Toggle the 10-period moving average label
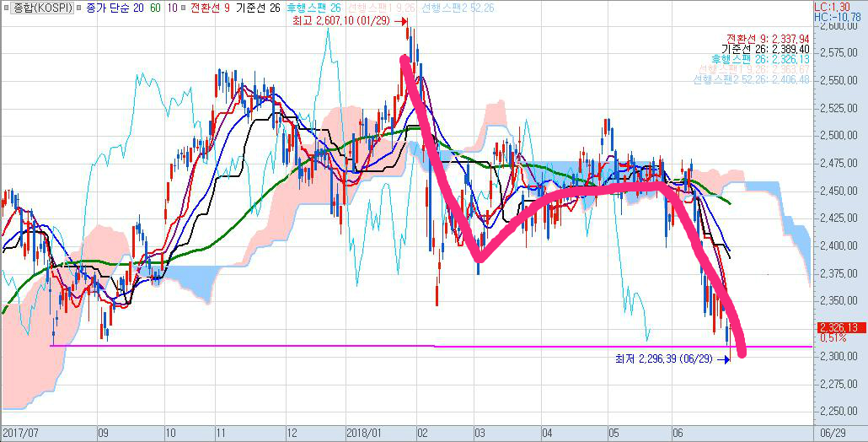This screenshot has height=442, width=868. click(x=171, y=8)
